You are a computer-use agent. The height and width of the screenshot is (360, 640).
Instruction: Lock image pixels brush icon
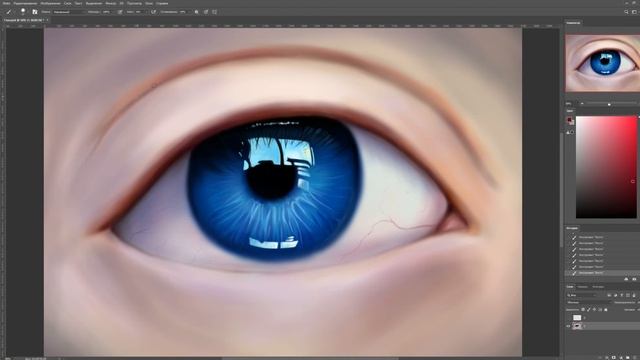(589, 310)
